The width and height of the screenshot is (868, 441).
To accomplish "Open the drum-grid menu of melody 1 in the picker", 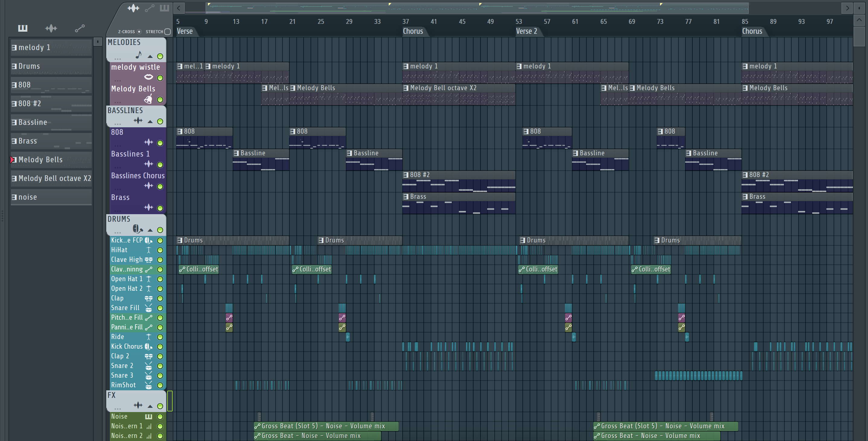I will [14, 47].
